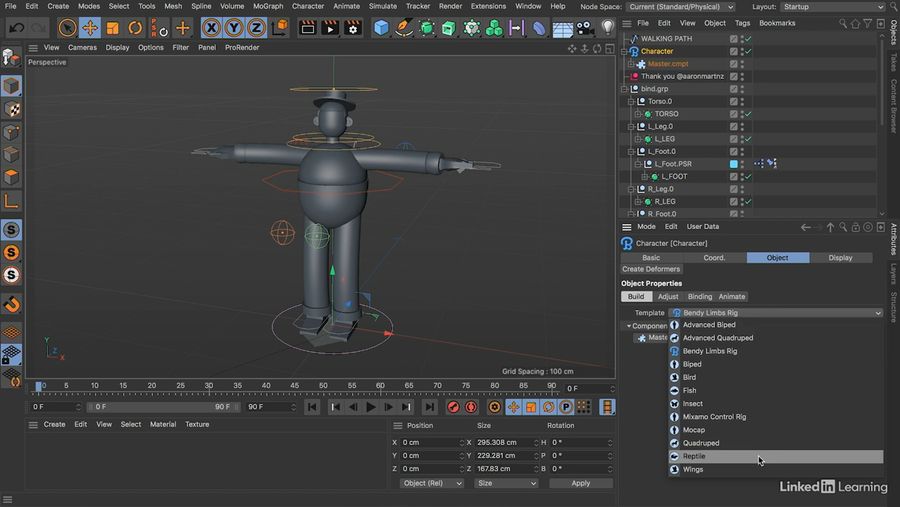Activate the Rotate tool
Screen dimensions: 900x507
[135, 28]
